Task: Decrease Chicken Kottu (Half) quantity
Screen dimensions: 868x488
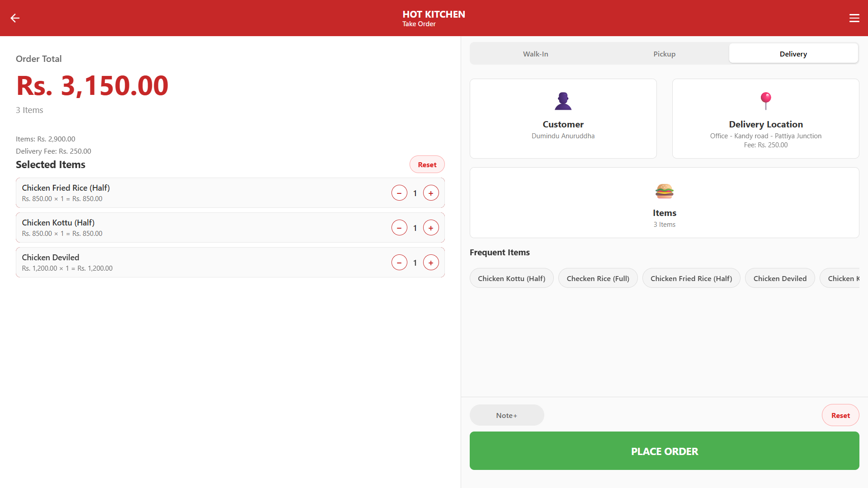Action: click(x=399, y=228)
